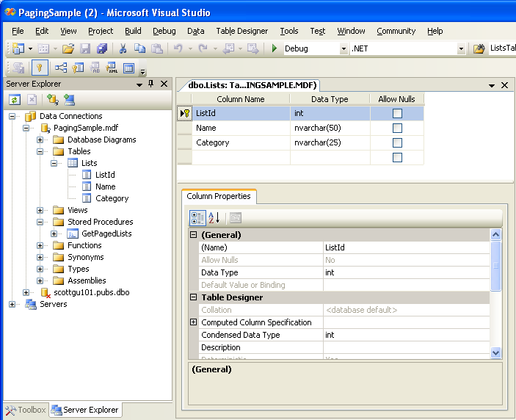
Task: Select the dbo.Lists table designer tab
Action: pyautogui.click(x=252, y=85)
